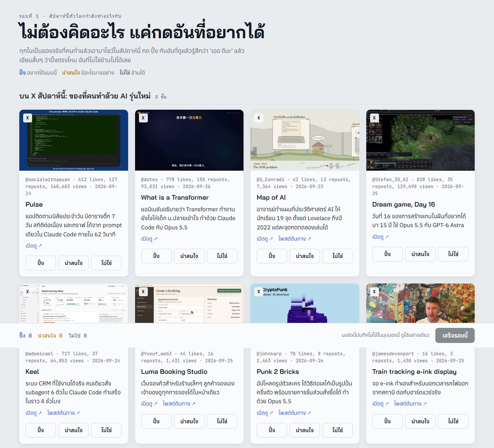Open Keel's โพสต์ต้นทาง source post link
This screenshot has height=448, width=494.
coord(64,413)
